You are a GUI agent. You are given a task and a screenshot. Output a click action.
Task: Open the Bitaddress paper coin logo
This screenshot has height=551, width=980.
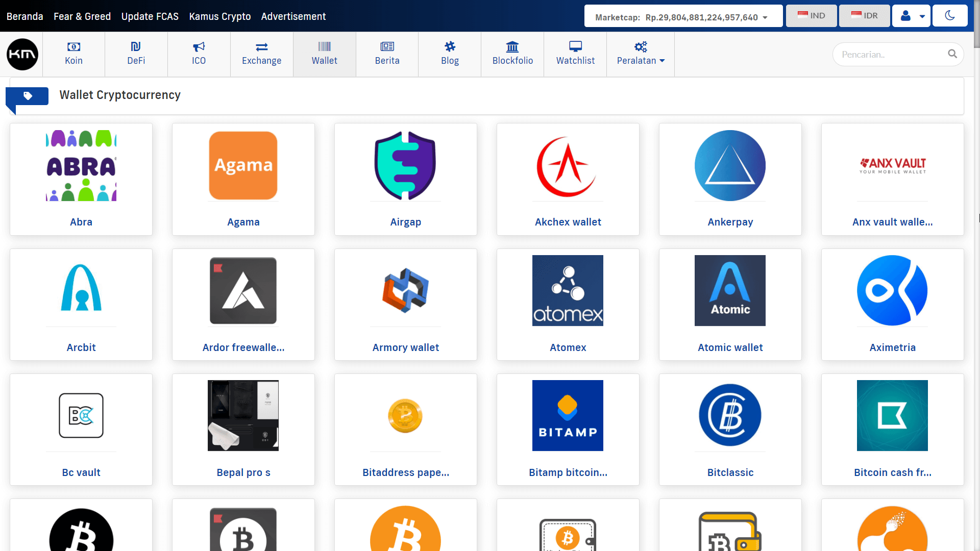tap(405, 415)
